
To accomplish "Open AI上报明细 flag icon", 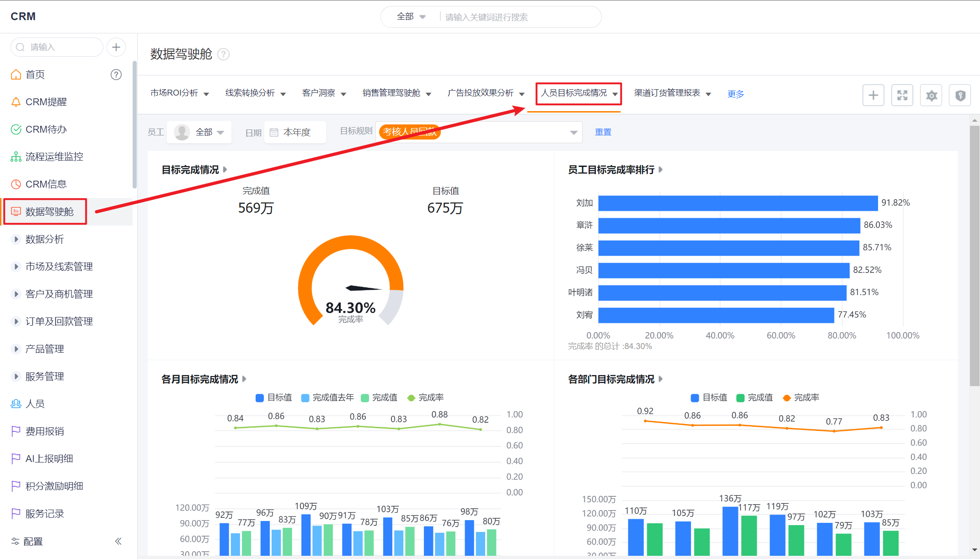I will [x=16, y=458].
